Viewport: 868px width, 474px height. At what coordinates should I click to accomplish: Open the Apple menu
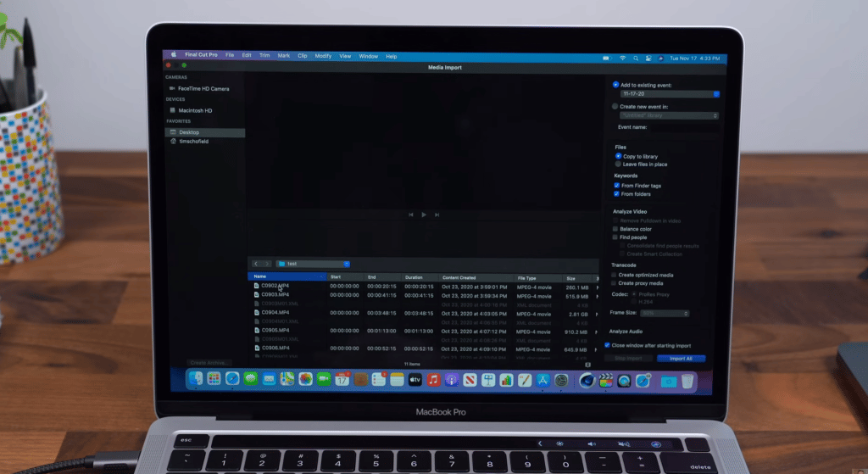[173, 54]
